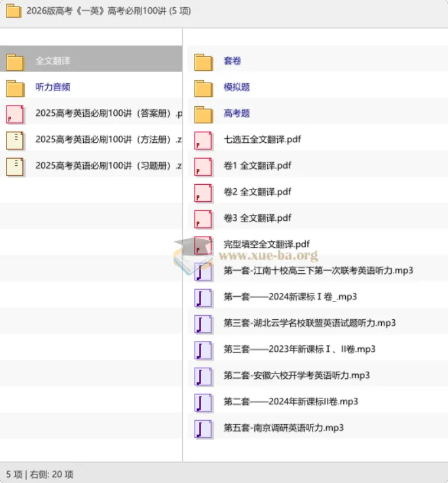Open the 高考题 folder link

pos(237,113)
